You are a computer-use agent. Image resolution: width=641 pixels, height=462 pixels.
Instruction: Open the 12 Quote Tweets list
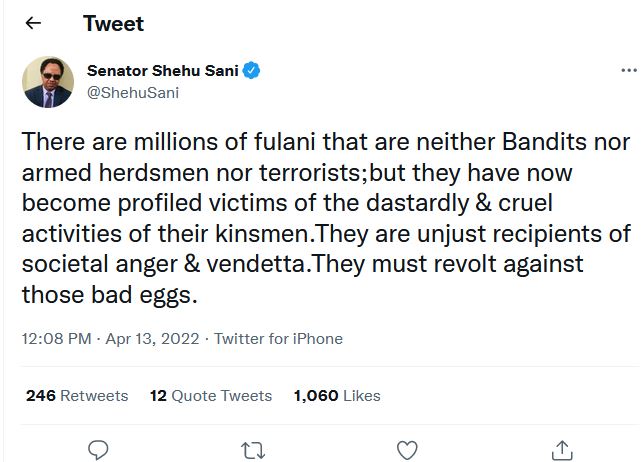tap(210, 396)
